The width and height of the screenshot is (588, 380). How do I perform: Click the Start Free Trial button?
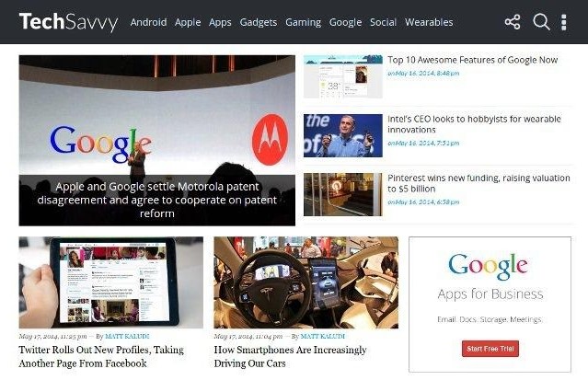click(x=490, y=349)
